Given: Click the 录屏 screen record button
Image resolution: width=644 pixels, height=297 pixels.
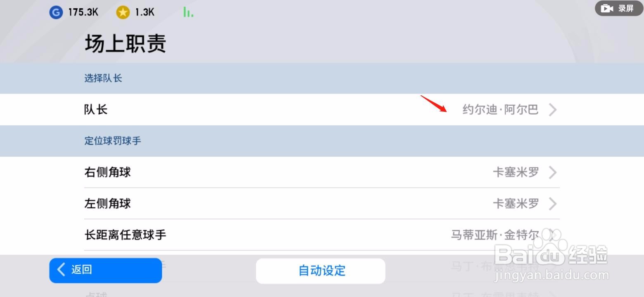Looking at the screenshot, I should coord(619,8).
